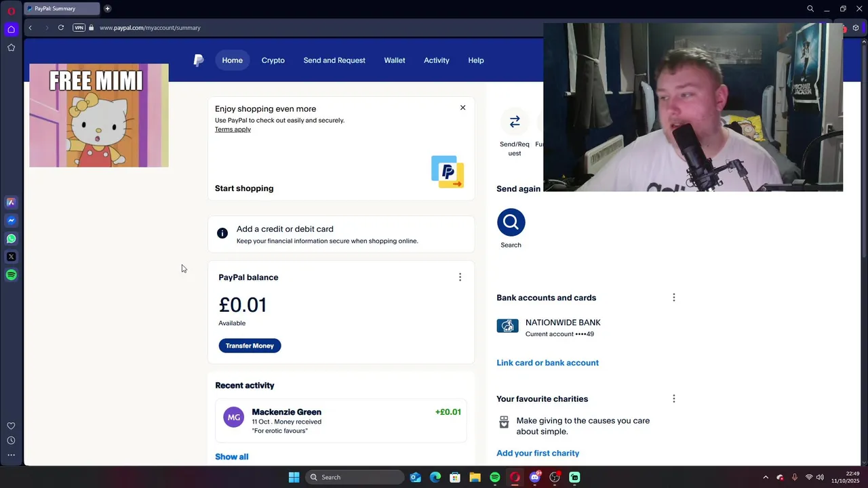Image resolution: width=868 pixels, height=488 pixels.
Task: Click the Send again Search icon
Action: 511,222
